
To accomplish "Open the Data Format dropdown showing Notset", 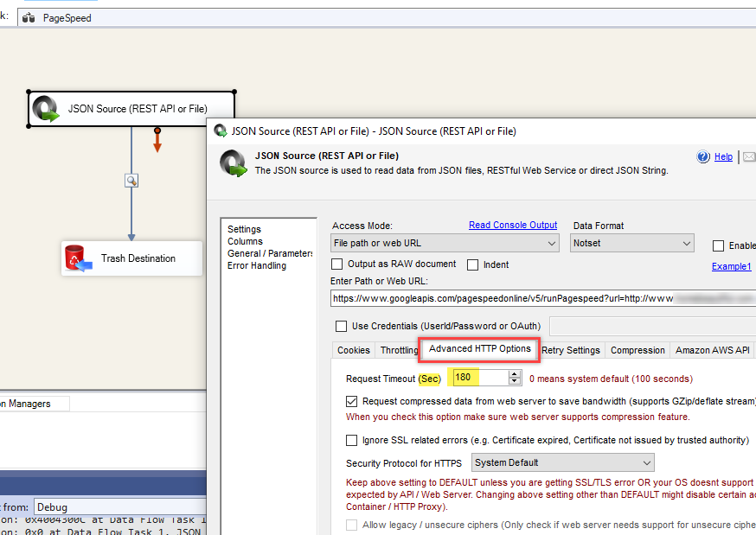I will (x=631, y=243).
